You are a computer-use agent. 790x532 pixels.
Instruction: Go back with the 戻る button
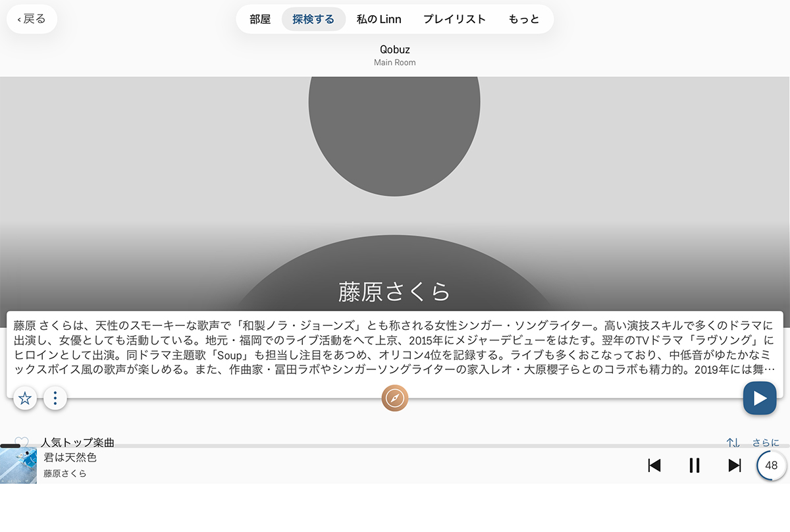(x=32, y=19)
